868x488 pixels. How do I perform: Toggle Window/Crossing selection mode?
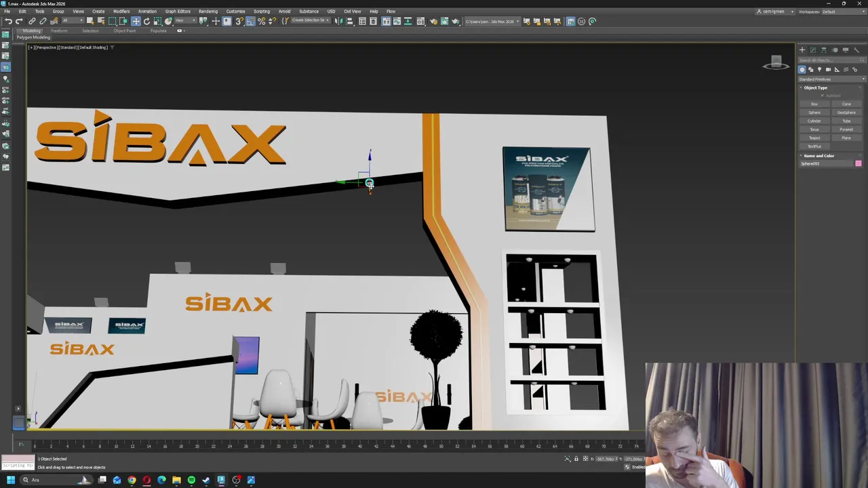click(x=123, y=21)
